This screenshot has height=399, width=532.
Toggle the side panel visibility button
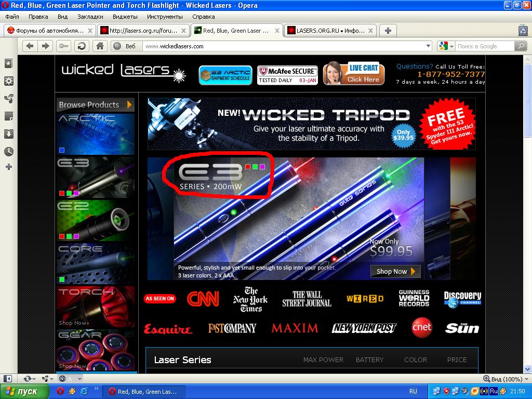point(7,379)
